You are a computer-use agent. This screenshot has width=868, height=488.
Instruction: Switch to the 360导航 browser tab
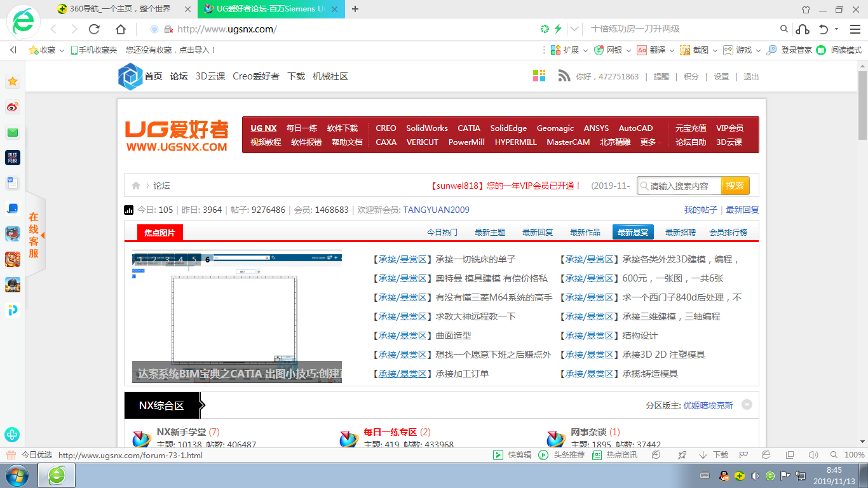point(123,9)
